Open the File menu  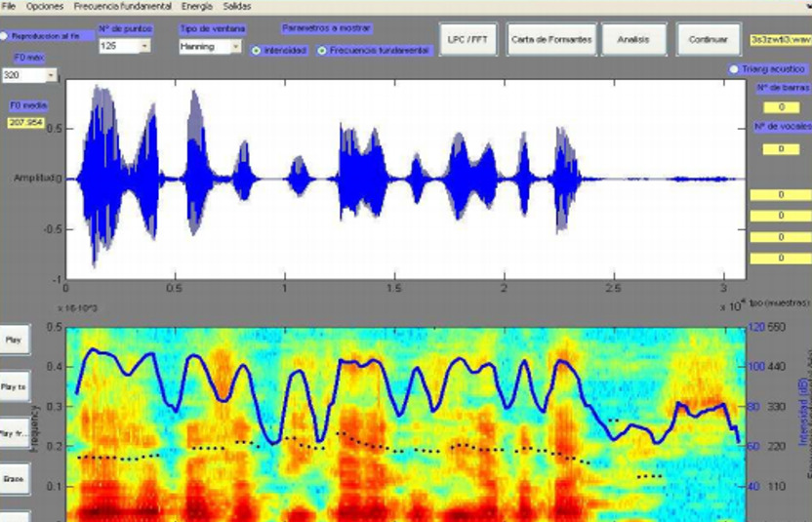9,6
